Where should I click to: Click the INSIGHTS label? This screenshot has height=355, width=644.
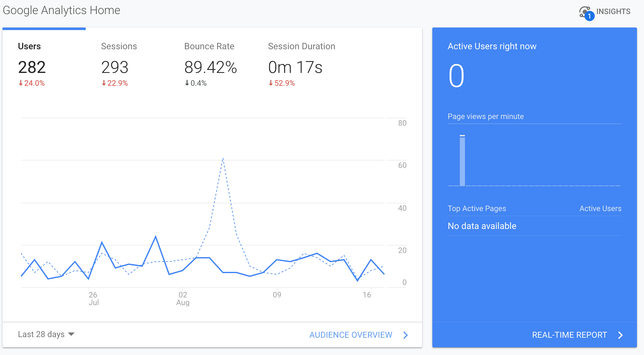point(613,12)
